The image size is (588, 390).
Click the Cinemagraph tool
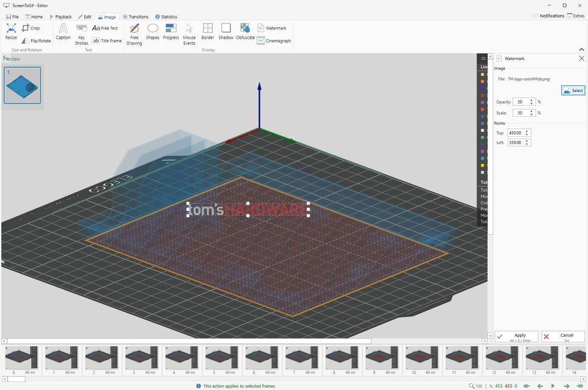274,41
